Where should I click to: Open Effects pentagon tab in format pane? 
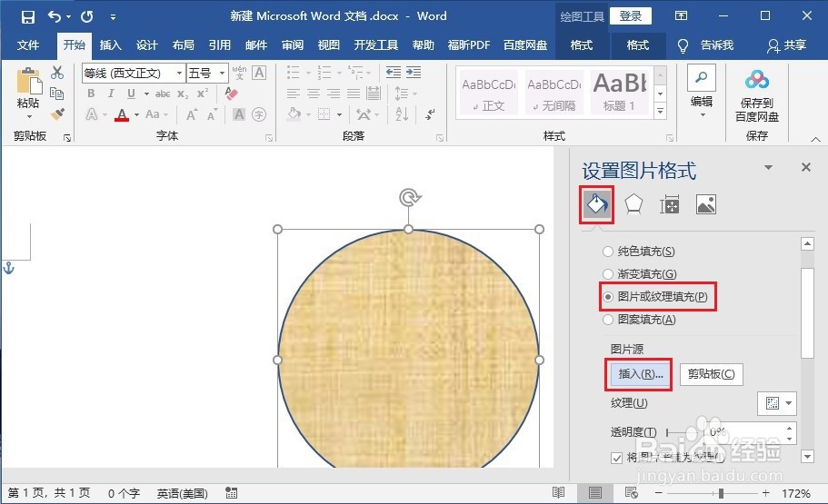[633, 204]
